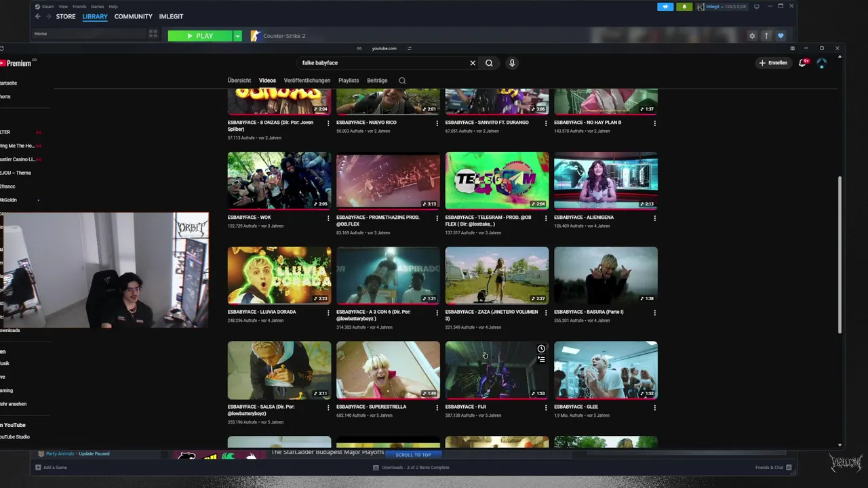The image size is (868, 488).
Task: Click SCROLL TO TOP in Steam
Action: [x=413, y=455]
